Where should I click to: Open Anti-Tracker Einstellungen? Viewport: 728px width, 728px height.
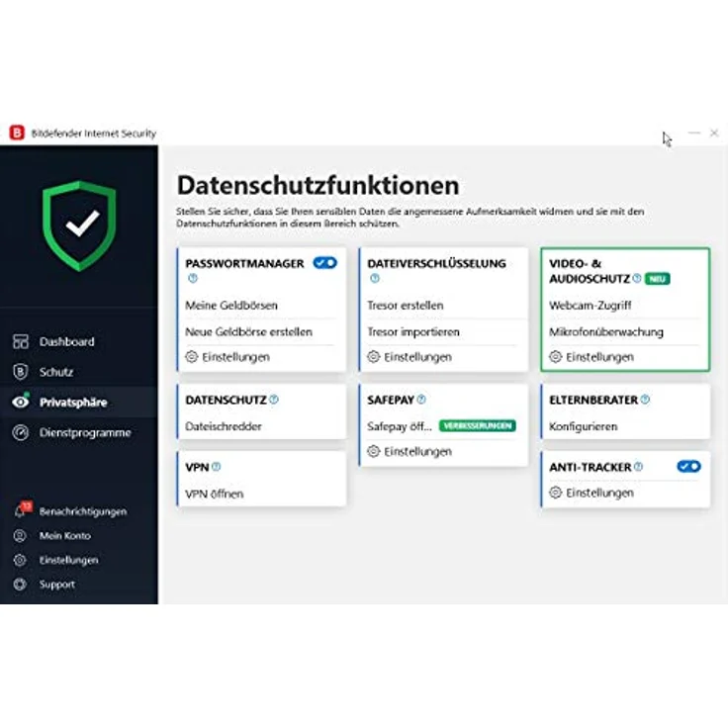[599, 493]
